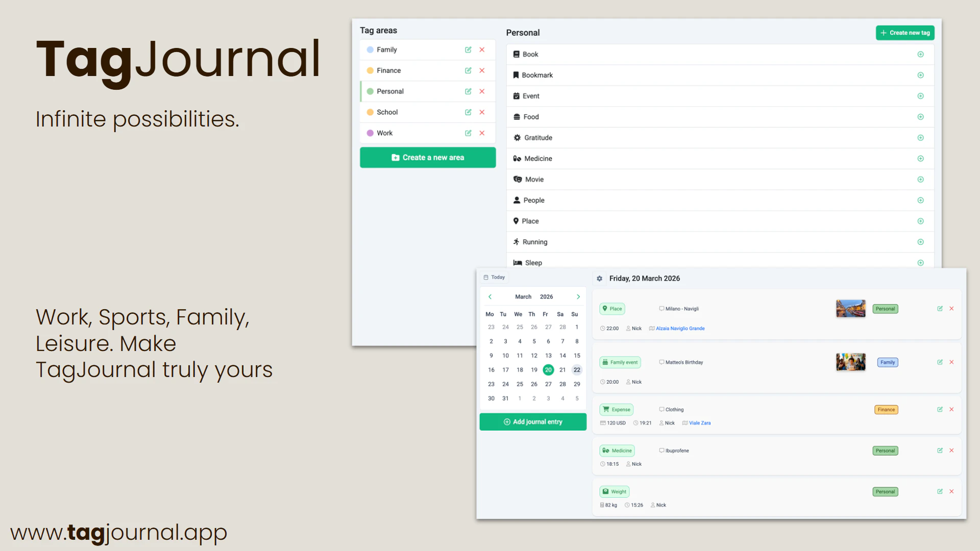This screenshot has width=980, height=551.
Task: Select the Finance tag area
Action: click(x=428, y=70)
